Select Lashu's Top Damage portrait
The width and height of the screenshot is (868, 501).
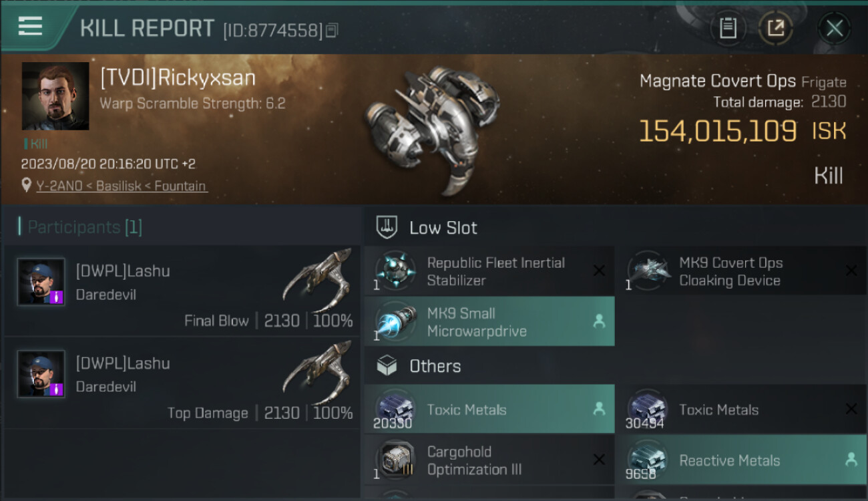click(x=41, y=374)
